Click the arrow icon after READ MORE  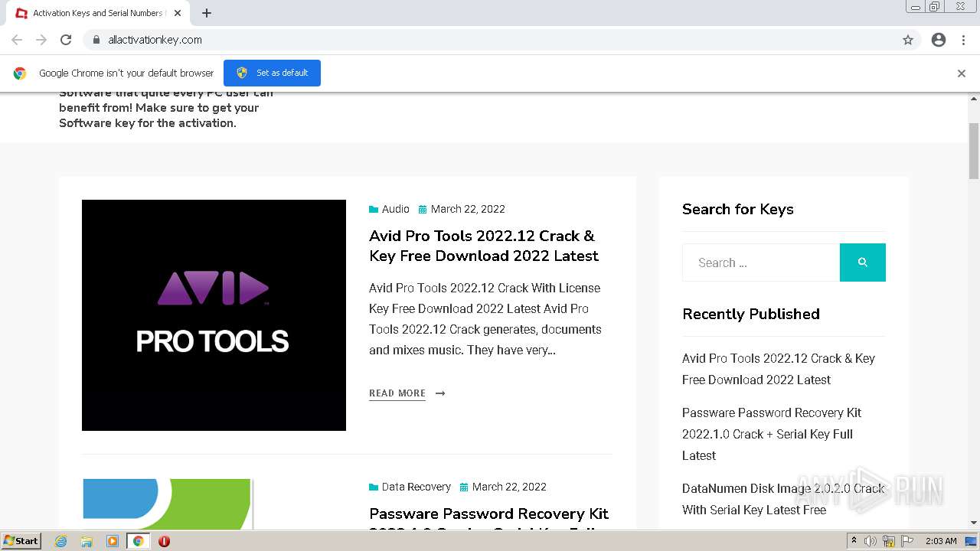[x=440, y=393]
